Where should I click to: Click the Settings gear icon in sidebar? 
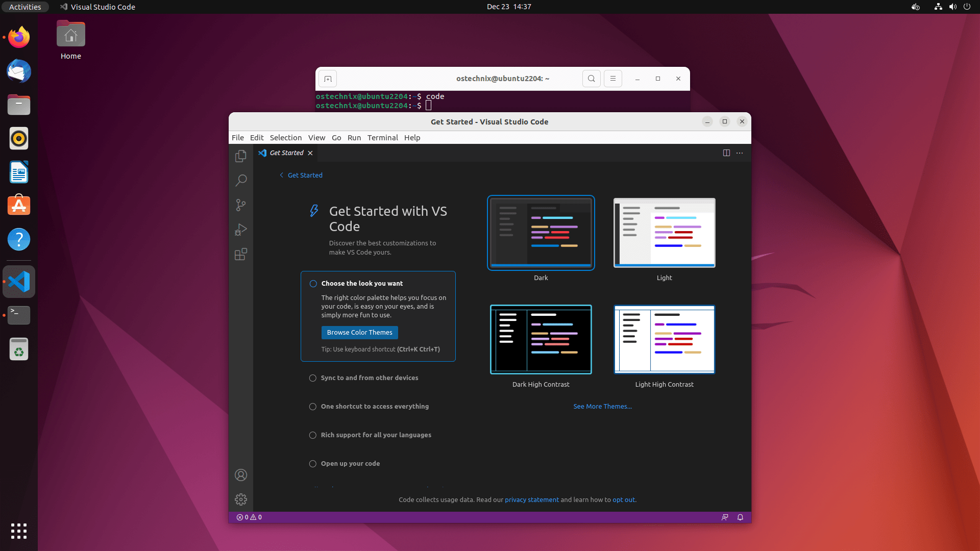tap(240, 499)
